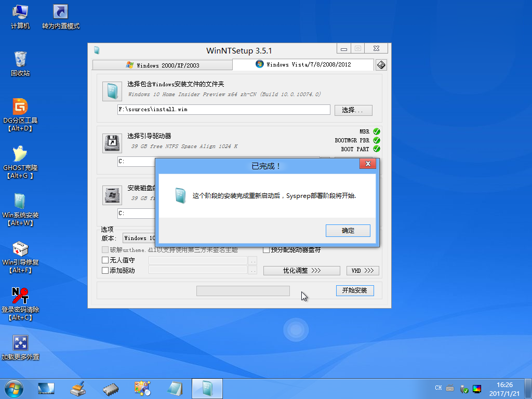Click the boot drive C: field
Screen dimensions: 532x399
click(x=137, y=162)
